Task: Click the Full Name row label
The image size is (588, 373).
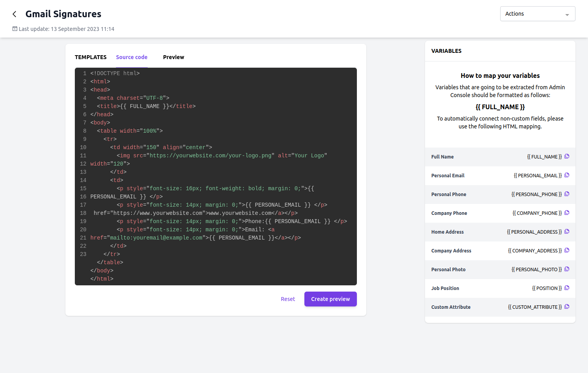Action: tap(442, 157)
